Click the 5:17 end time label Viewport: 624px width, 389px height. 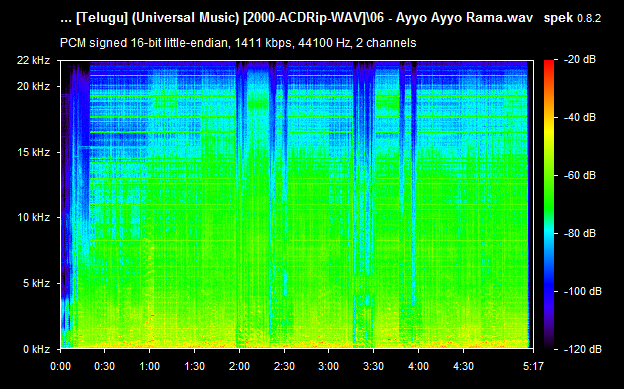(x=533, y=366)
